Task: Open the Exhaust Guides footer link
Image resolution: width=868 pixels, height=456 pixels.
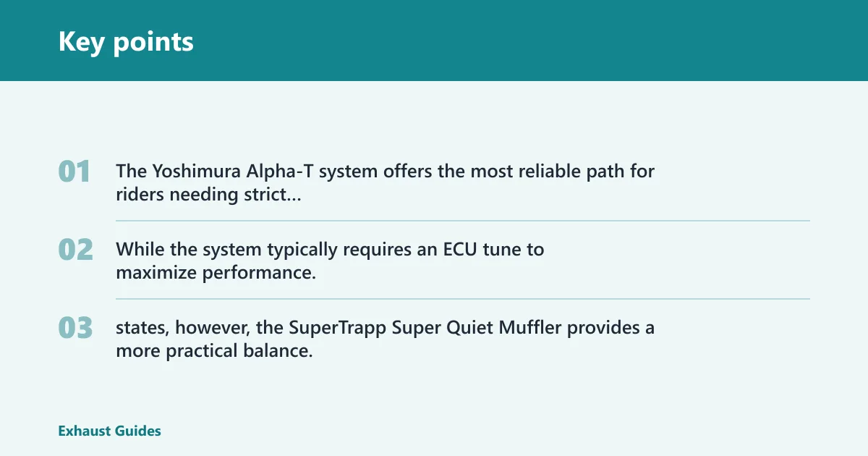Action: pos(109,431)
